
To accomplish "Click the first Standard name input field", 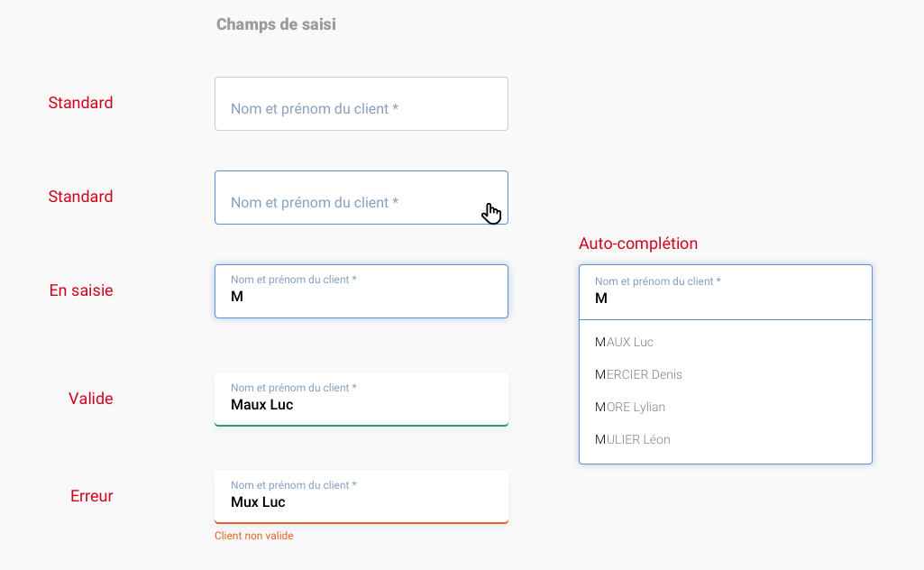I will [361, 103].
